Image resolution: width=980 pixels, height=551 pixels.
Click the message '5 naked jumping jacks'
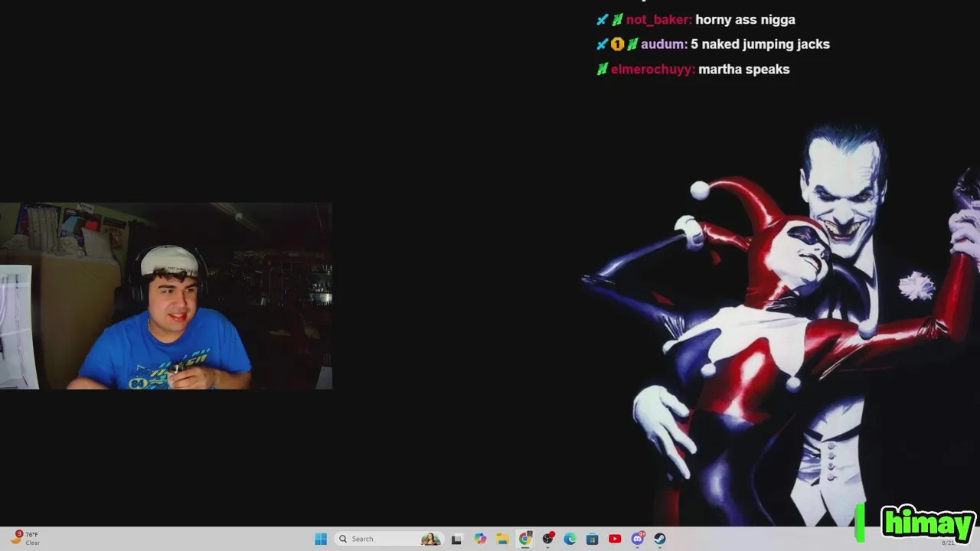[x=760, y=44]
